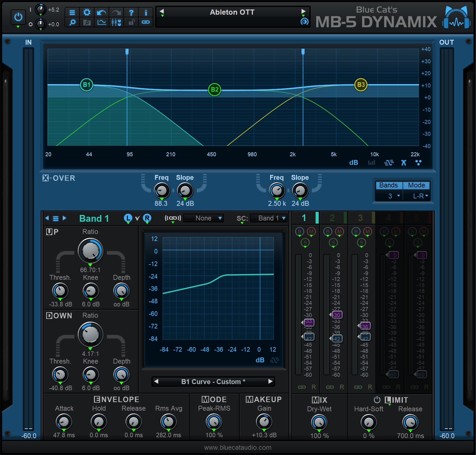
Task: Click the Ableton OTT preset name
Action: click(x=232, y=12)
